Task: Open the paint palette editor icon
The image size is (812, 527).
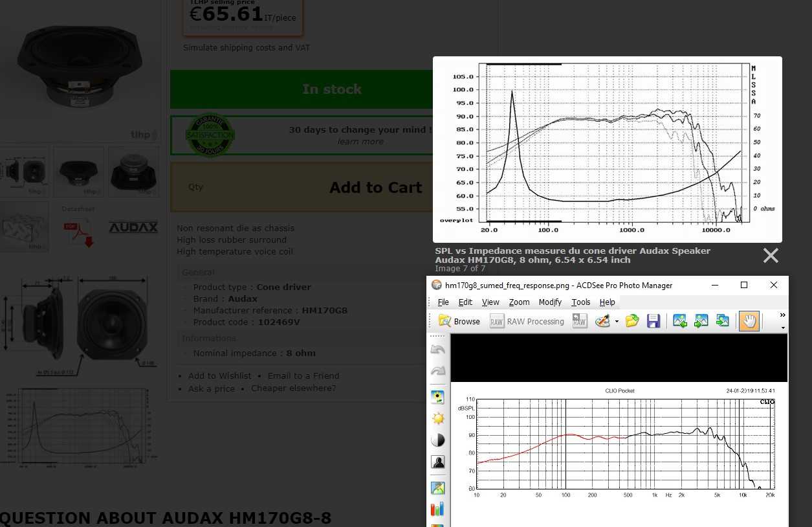Action: coord(602,321)
